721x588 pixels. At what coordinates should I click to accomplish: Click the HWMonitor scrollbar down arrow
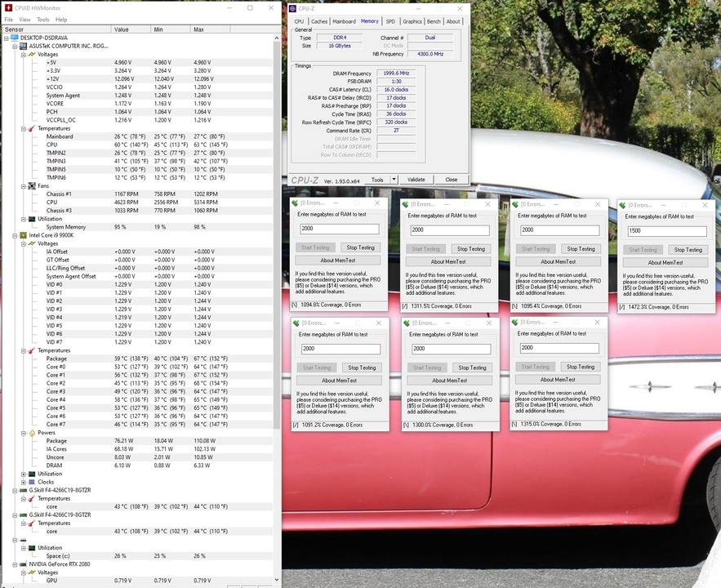[276, 579]
